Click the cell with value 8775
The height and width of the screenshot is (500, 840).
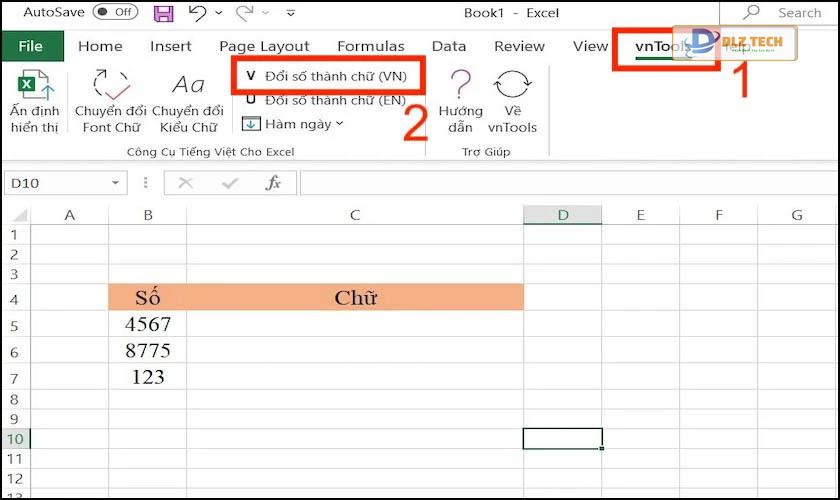point(148,350)
